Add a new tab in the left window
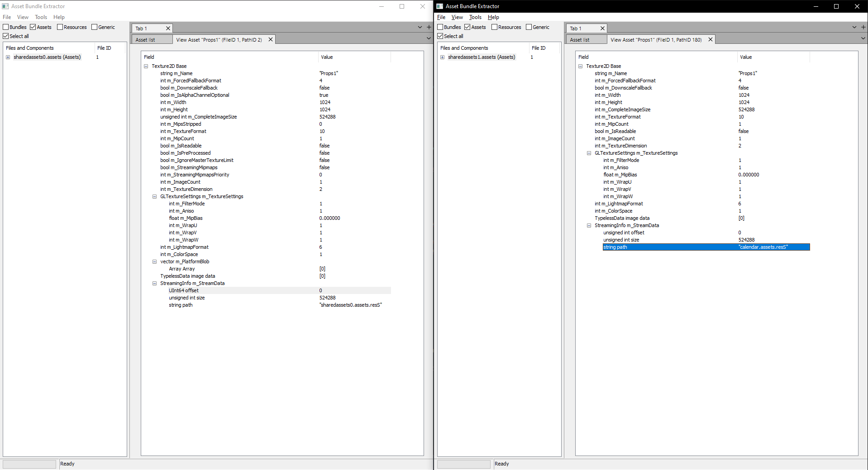868x470 pixels. [429, 27]
